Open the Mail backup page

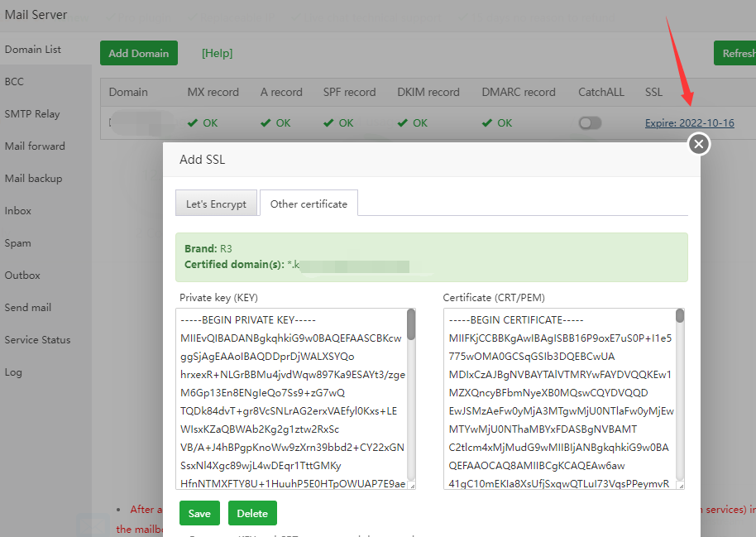coord(33,179)
